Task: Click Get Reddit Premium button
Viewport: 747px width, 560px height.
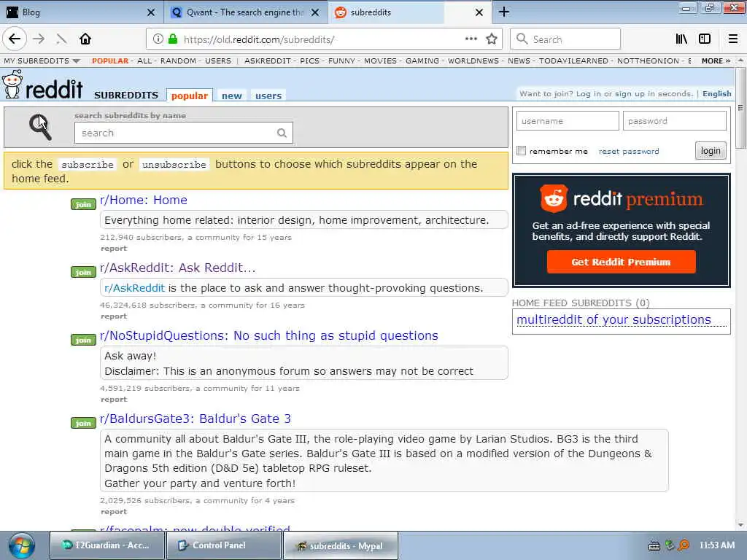Action: click(x=621, y=262)
